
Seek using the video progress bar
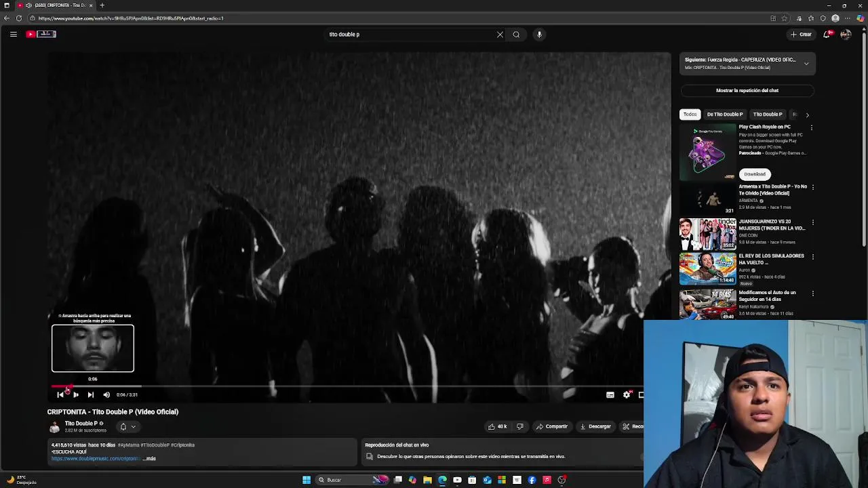346,386
